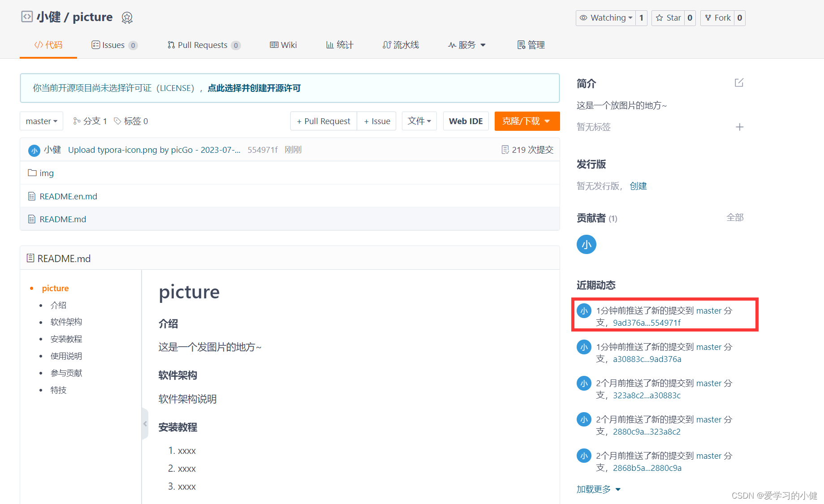Click the repository code icon beside 小健 / picture
Viewport: 824px width, 504px height.
[27, 17]
